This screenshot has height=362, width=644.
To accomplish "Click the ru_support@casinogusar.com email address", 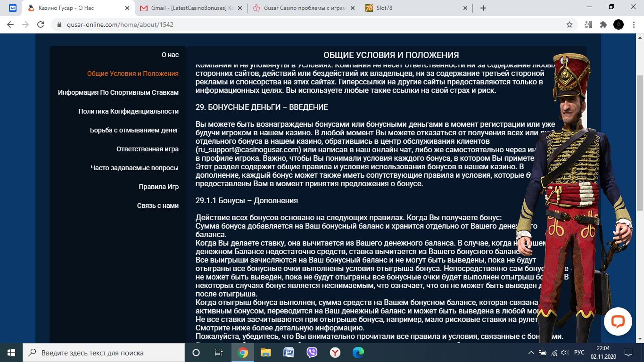I will [248, 149].
